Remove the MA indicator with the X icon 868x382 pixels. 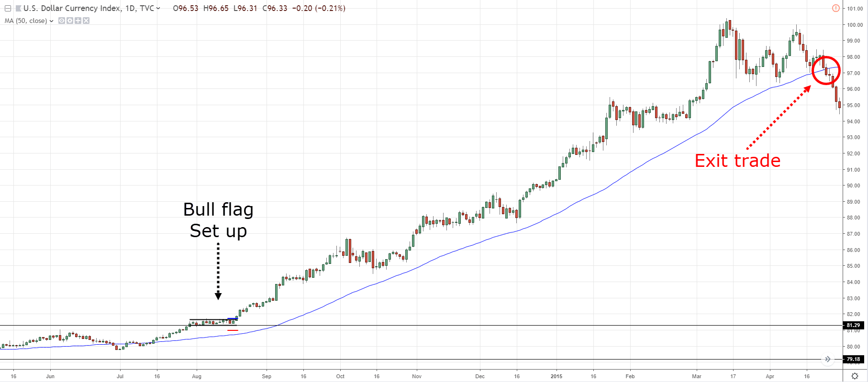[86, 21]
